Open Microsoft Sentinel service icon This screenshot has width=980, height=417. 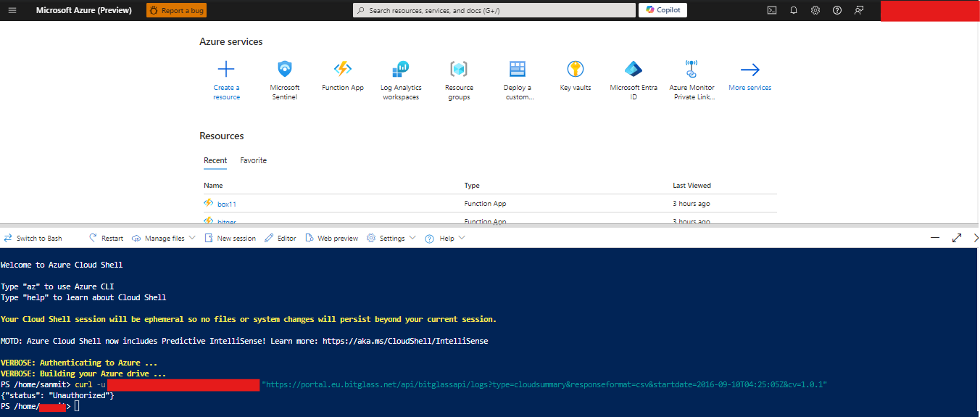pyautogui.click(x=285, y=70)
